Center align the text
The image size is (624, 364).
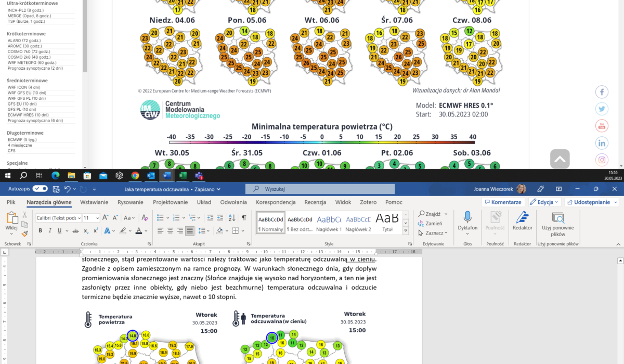point(170,231)
